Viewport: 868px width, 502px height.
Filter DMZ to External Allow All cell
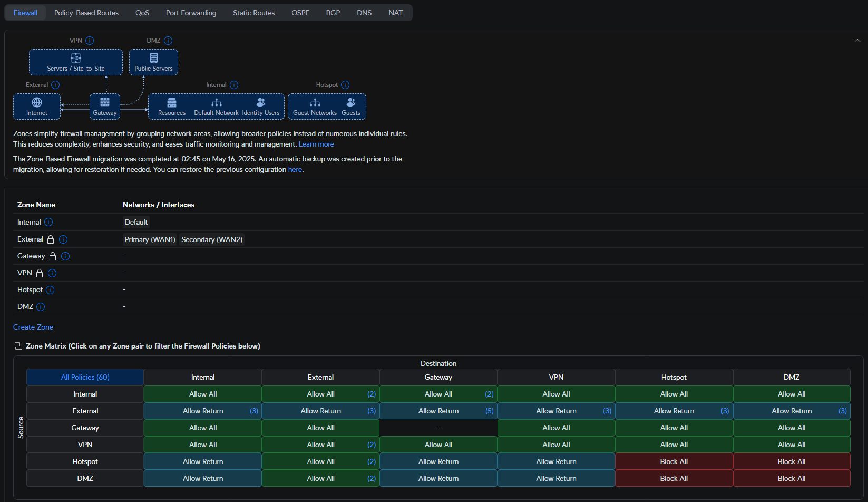tap(320, 478)
